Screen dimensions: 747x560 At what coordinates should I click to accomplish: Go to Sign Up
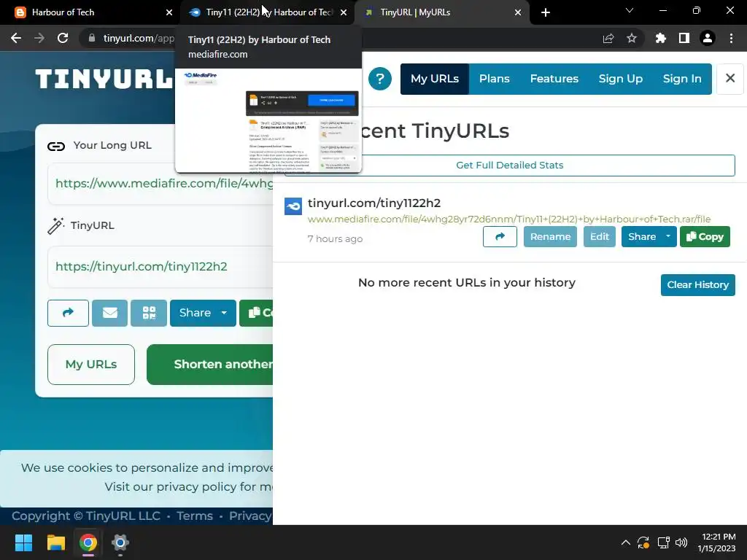[620, 79]
